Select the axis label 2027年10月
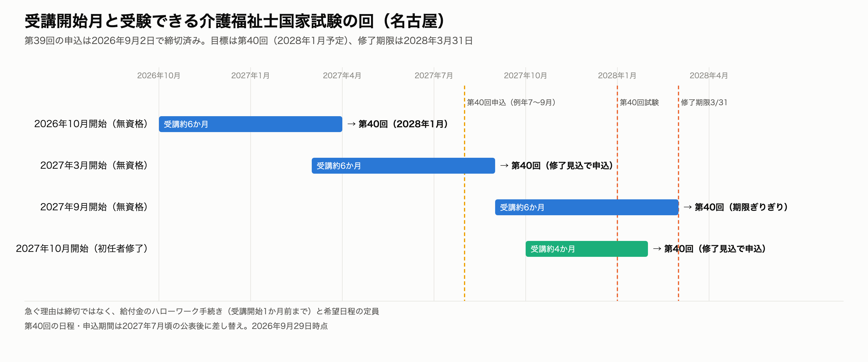868x362 pixels. 525,76
